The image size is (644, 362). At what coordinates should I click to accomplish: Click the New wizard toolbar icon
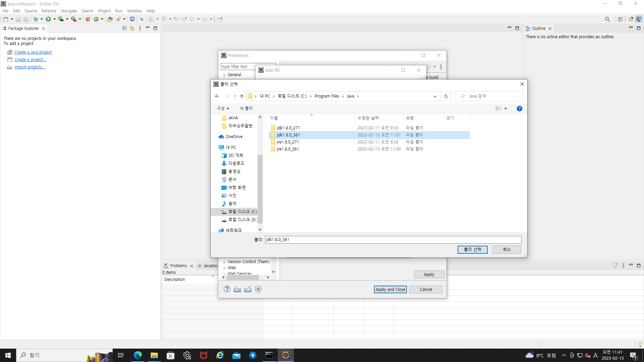pos(6,19)
